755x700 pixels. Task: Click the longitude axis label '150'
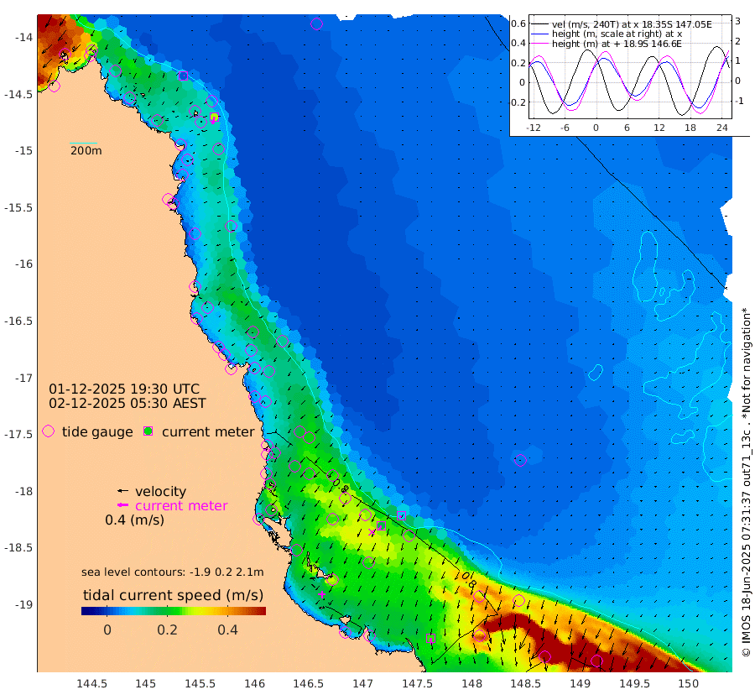pos(689,683)
